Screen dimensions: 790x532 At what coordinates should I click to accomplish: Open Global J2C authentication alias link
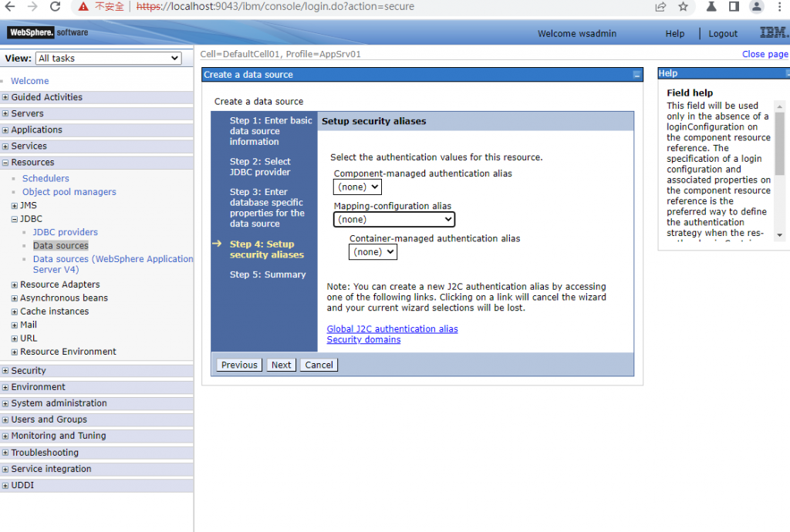[392, 329]
